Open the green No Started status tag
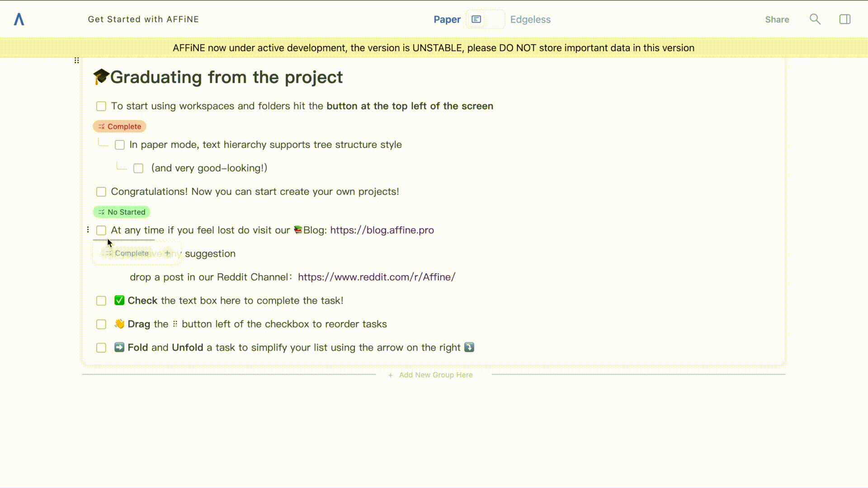Viewport: 868px width, 488px height. coord(122,212)
